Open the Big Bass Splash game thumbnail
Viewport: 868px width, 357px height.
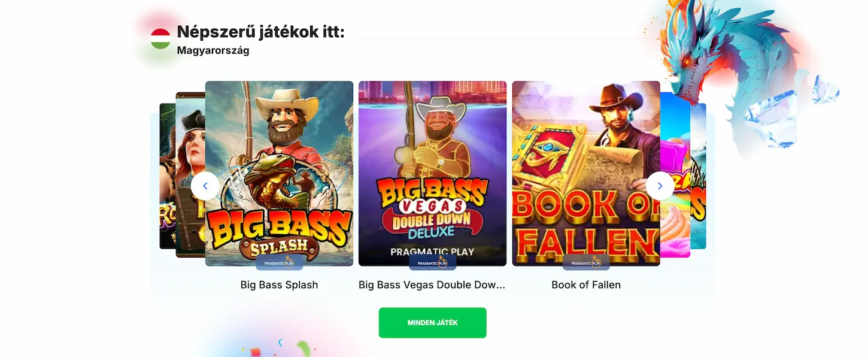279,174
